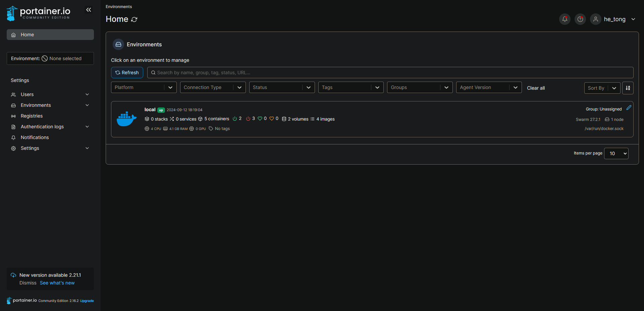The image size is (644, 311).
Task: Go to Notifications in sidebar menu
Action: click(35, 137)
